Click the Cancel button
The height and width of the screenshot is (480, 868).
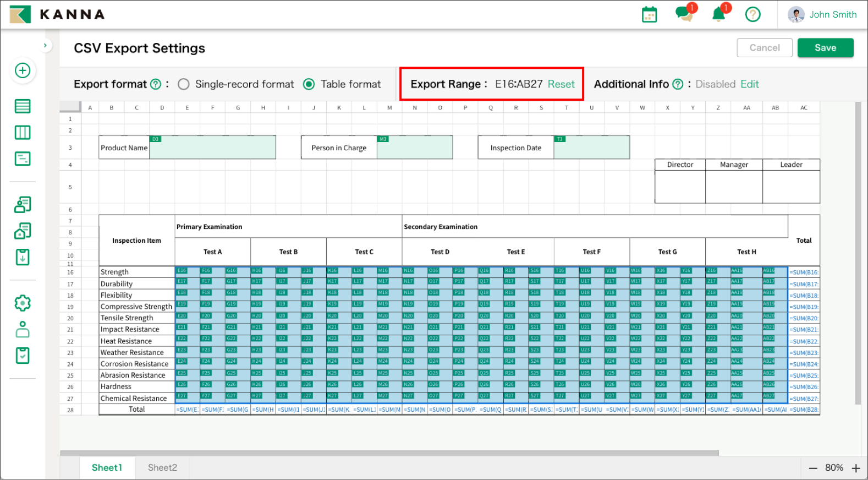point(764,48)
